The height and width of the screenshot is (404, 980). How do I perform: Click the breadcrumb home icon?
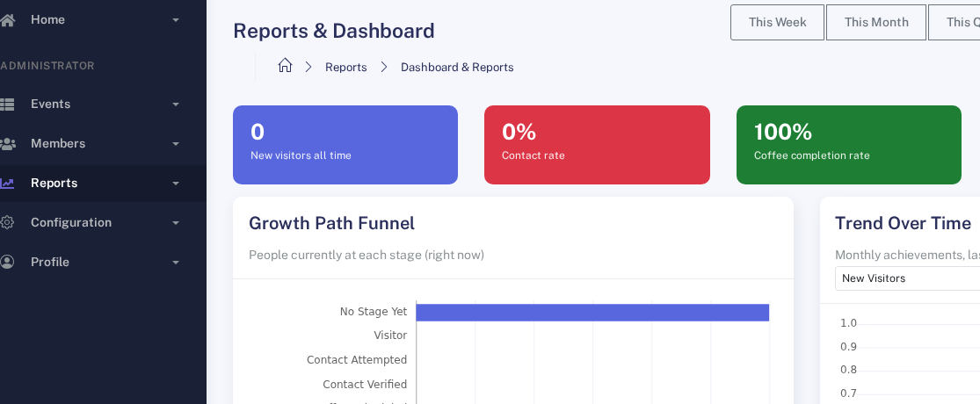(x=285, y=65)
